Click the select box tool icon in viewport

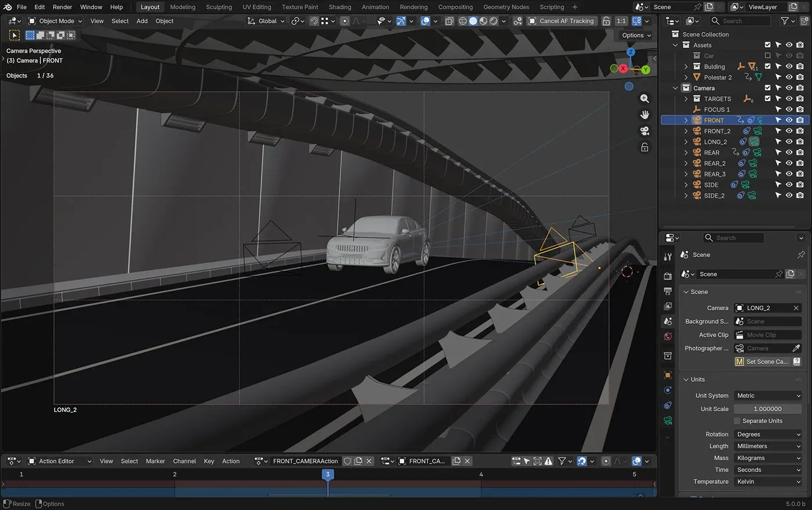pos(14,35)
